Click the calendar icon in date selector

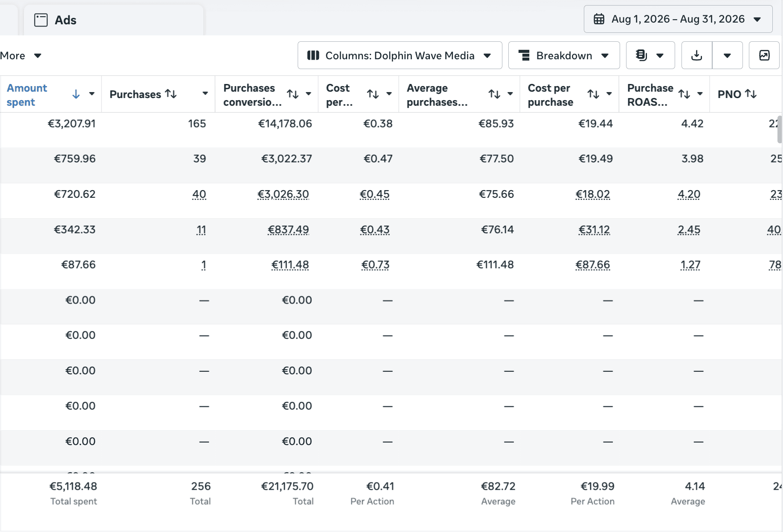(x=599, y=19)
